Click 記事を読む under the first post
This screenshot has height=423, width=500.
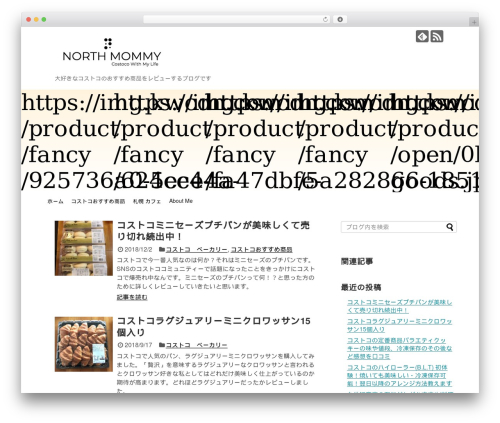132,297
